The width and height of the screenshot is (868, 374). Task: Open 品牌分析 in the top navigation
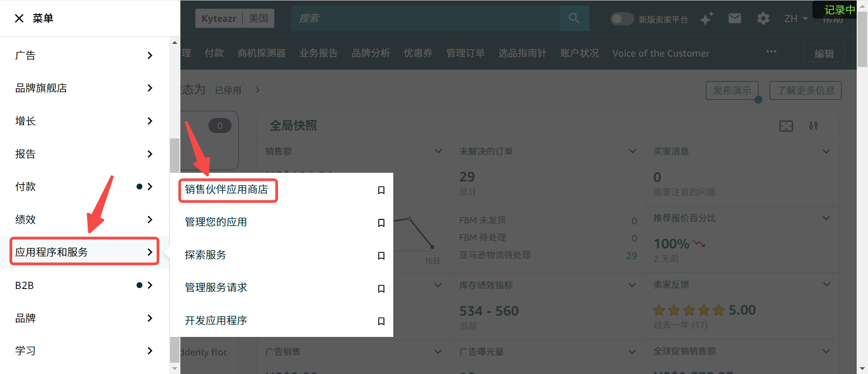point(371,53)
